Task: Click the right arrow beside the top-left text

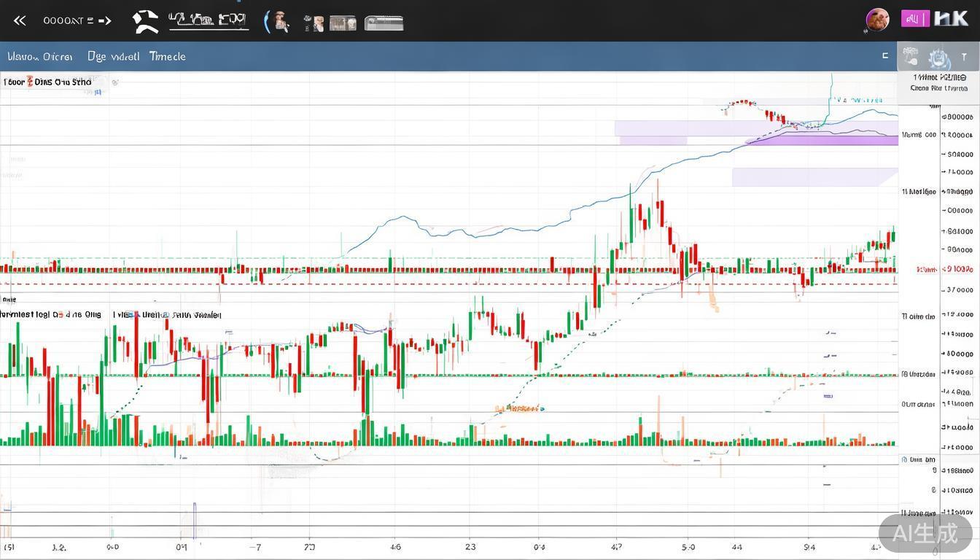Action: pyautogui.click(x=104, y=20)
